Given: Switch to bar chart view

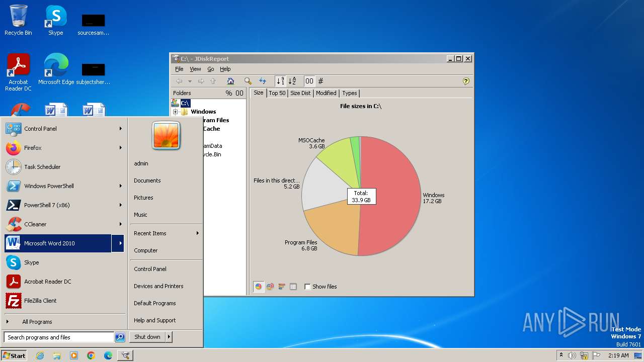Looking at the screenshot, I should click(282, 287).
